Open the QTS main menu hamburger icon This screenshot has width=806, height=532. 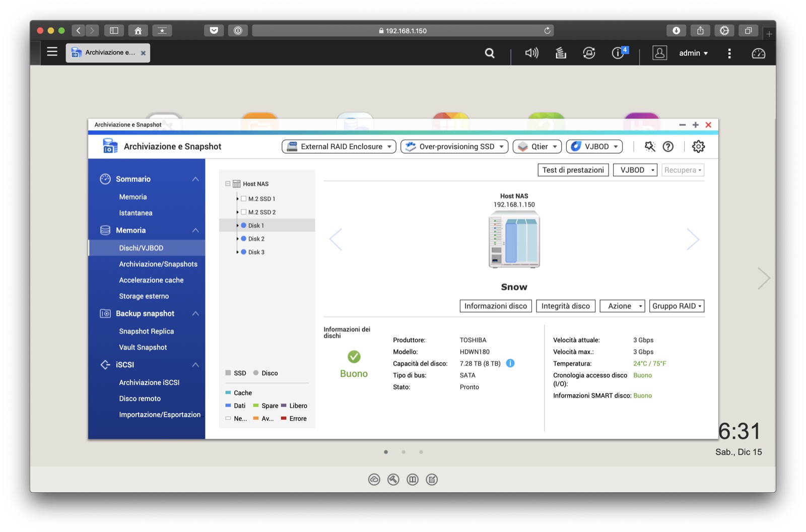(52, 52)
